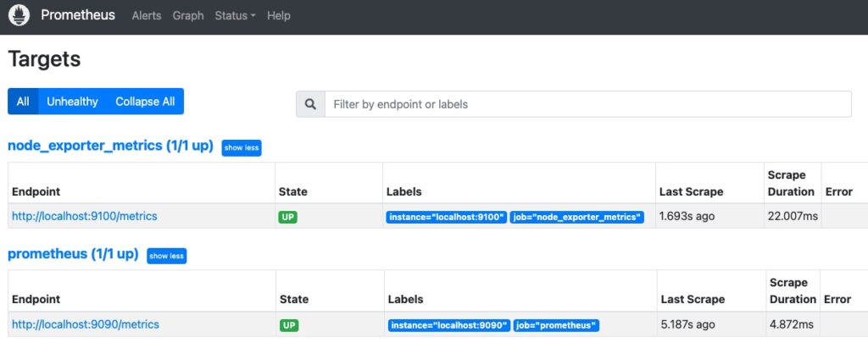Show only Unhealthy targets
Image resolution: width=868 pixels, height=343 pixels.
click(73, 102)
